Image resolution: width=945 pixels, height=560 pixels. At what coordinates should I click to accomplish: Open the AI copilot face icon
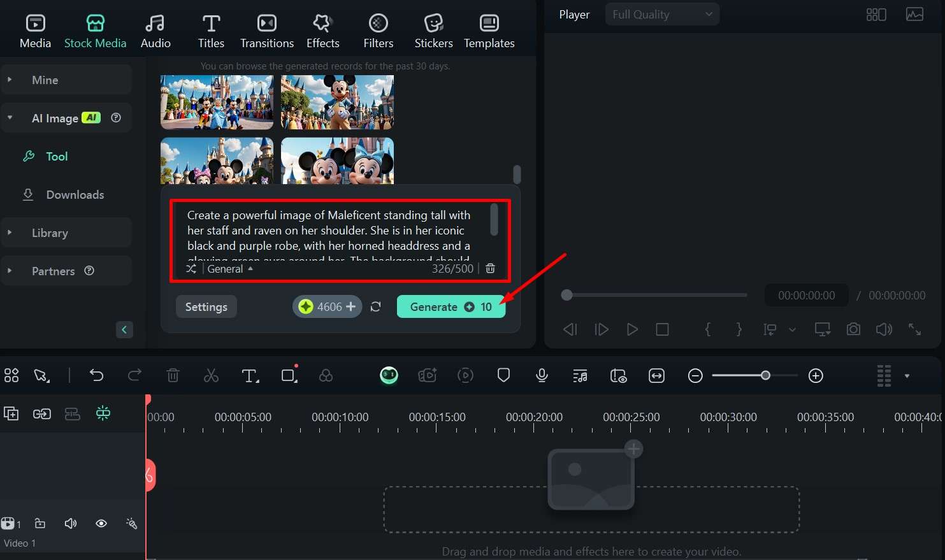[x=389, y=375]
